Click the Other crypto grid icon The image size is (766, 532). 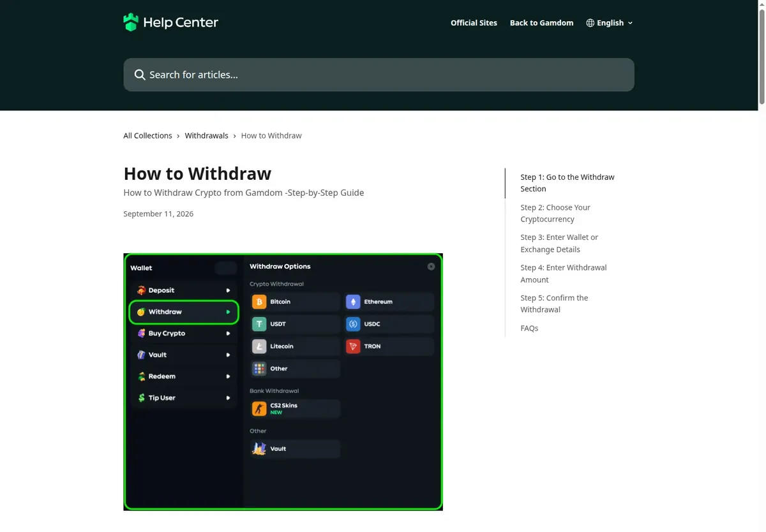click(x=259, y=369)
